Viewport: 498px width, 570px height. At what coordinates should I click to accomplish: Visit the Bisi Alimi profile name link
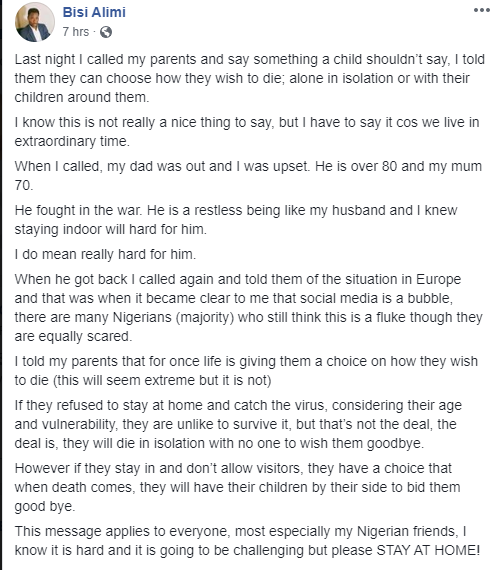tap(94, 12)
